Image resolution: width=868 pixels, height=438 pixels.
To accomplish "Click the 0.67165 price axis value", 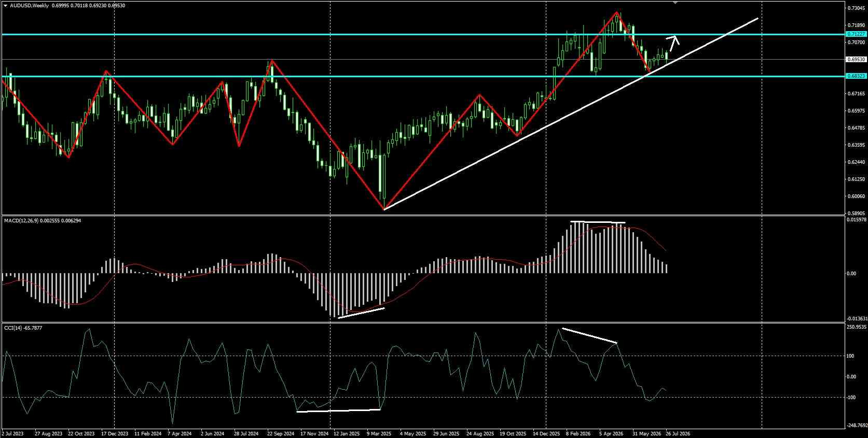I will [856, 94].
